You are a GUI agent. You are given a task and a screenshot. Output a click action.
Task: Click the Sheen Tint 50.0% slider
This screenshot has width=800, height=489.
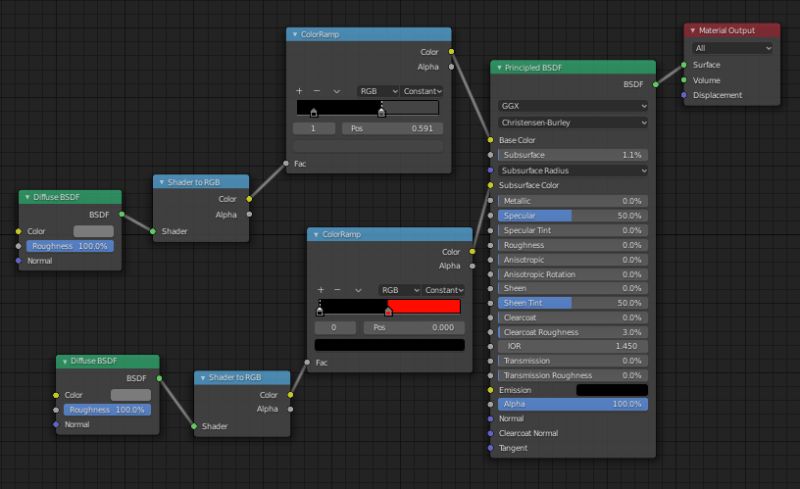[x=573, y=303]
